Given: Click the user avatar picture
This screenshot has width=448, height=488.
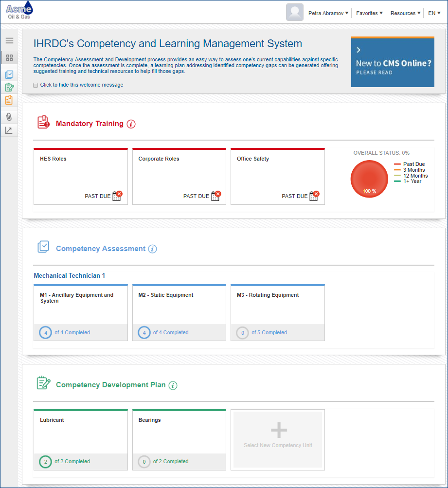Looking at the screenshot, I should click(295, 13).
